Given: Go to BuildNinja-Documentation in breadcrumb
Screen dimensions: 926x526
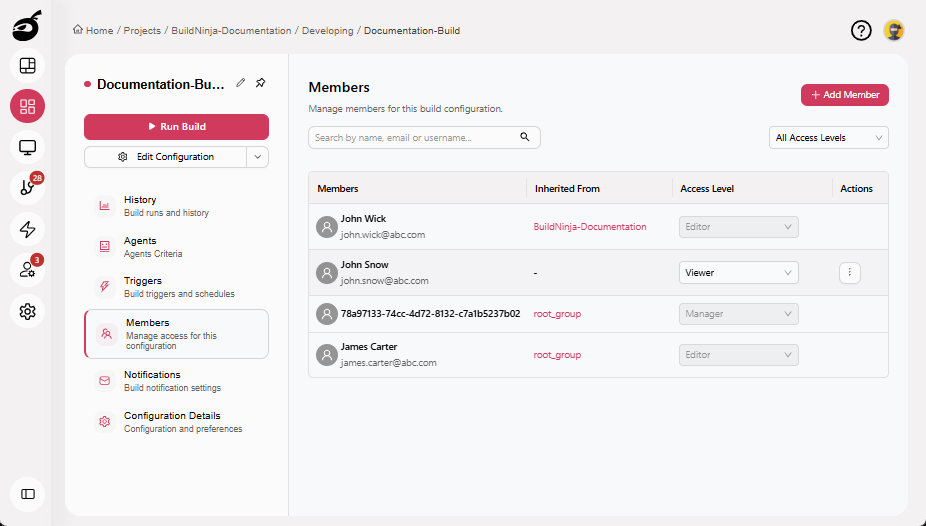Looking at the screenshot, I should (231, 31).
